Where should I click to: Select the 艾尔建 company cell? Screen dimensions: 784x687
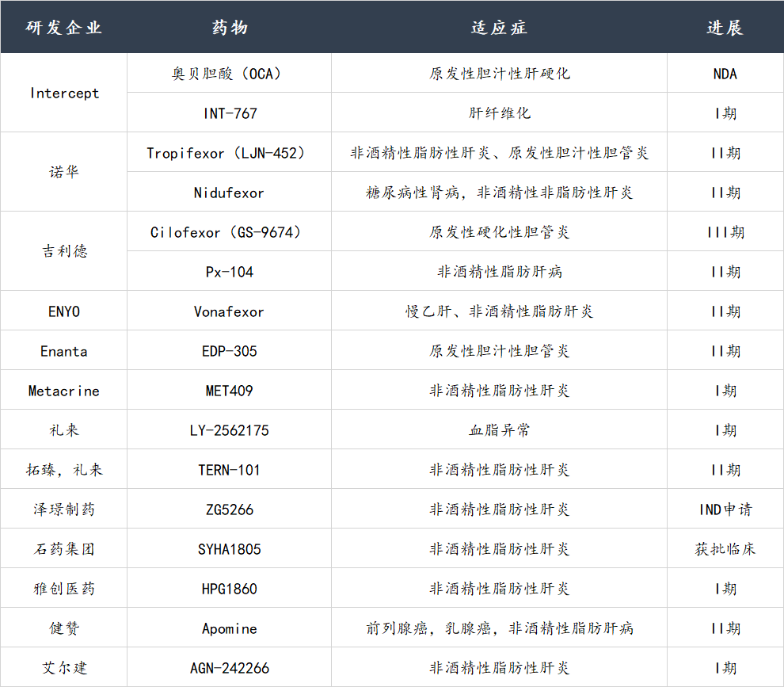point(63,667)
